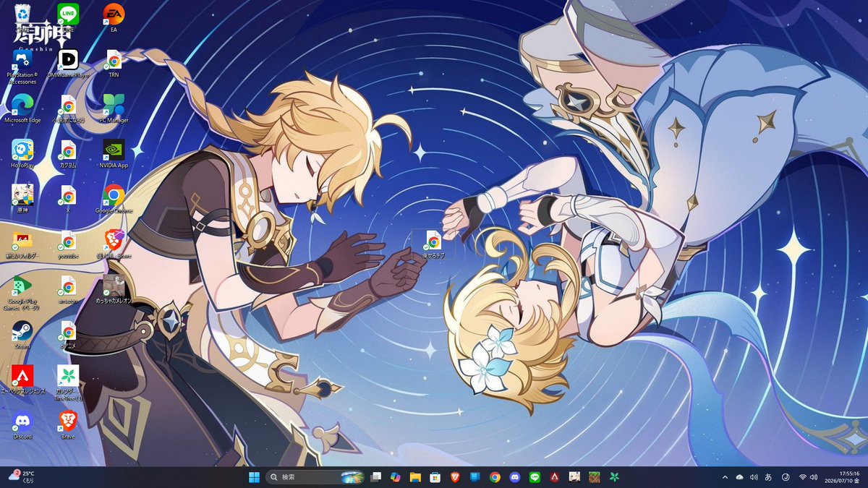The height and width of the screenshot is (488, 868).
Task: Select the Steam desktop shortcut
Action: pyautogui.click(x=22, y=334)
